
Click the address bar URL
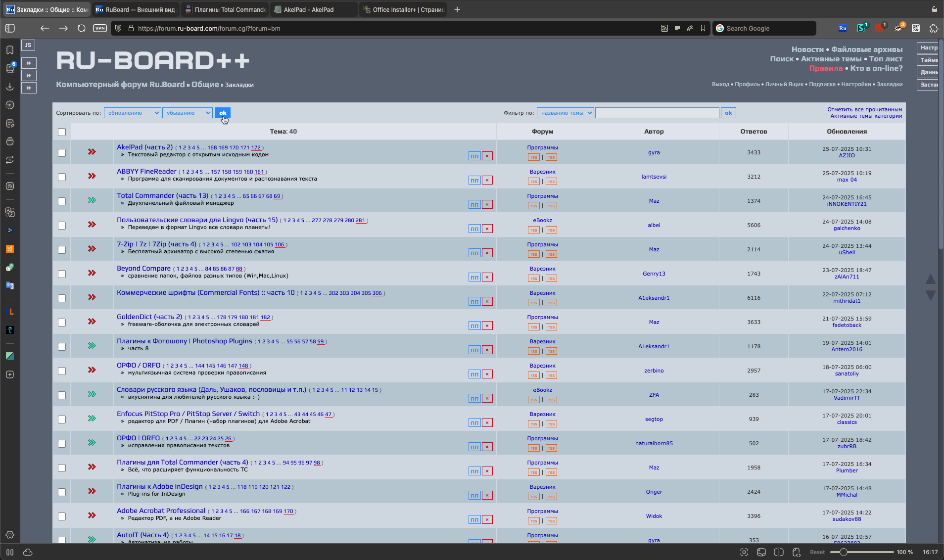[x=209, y=28]
